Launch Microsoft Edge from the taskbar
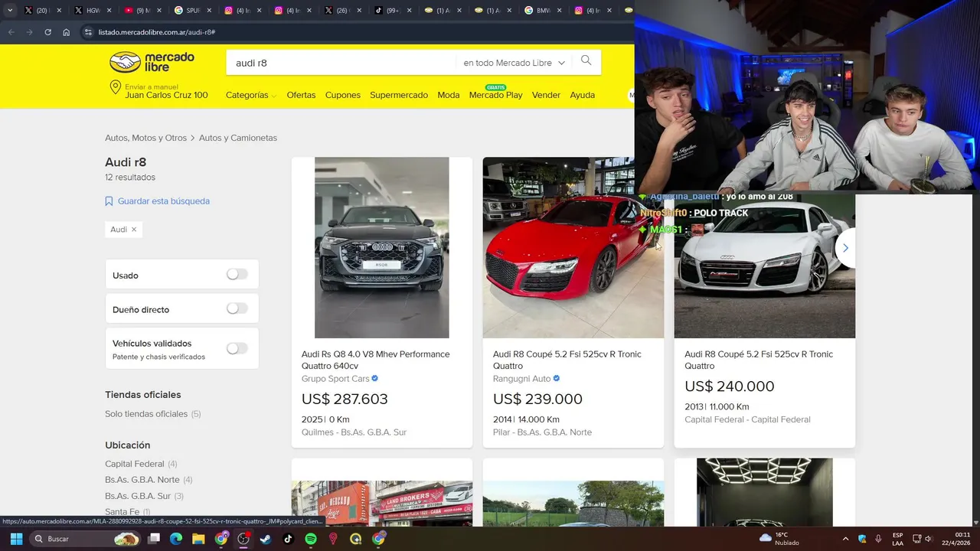This screenshot has height=551, width=980. pos(175,539)
